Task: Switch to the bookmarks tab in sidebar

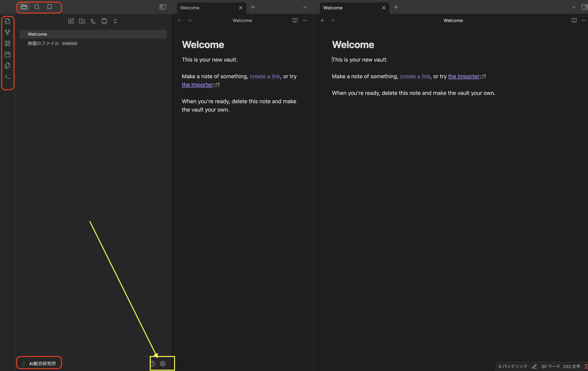Action: pos(50,7)
